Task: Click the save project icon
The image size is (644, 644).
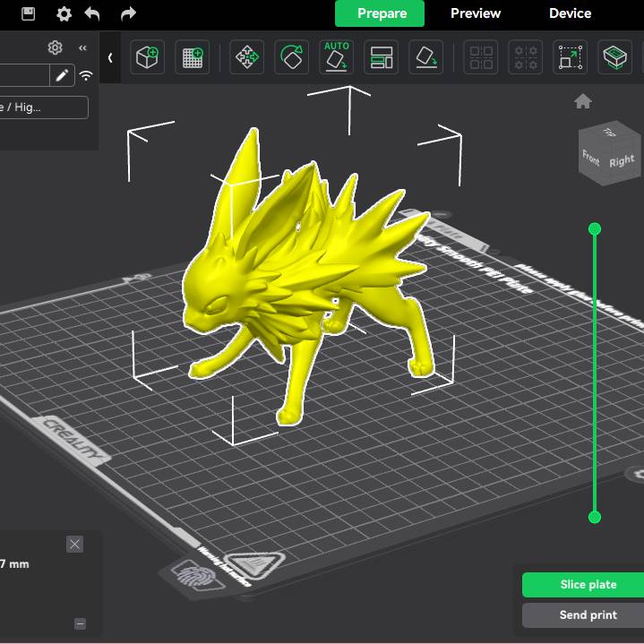Action: 28,13
